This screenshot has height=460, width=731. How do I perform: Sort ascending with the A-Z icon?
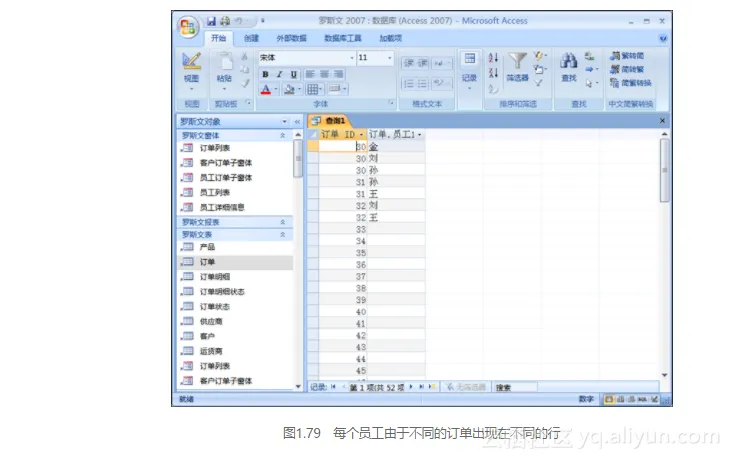pos(493,58)
